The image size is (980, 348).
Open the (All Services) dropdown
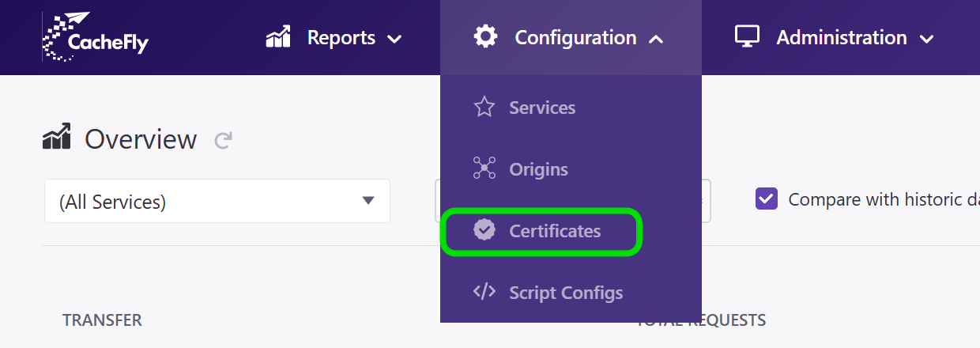point(217,201)
